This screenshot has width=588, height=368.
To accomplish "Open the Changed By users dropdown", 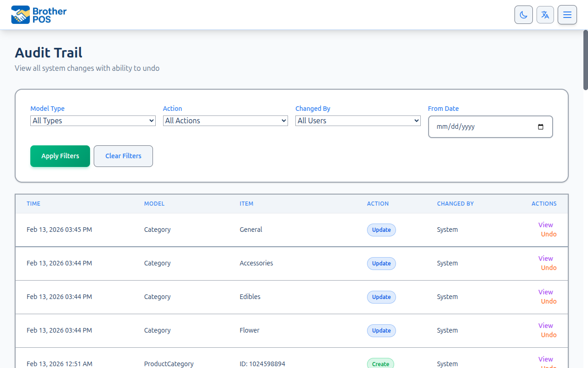I will (x=357, y=121).
